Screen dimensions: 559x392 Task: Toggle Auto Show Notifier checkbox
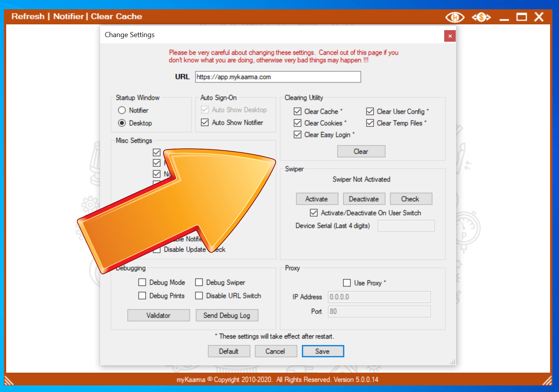[205, 122]
